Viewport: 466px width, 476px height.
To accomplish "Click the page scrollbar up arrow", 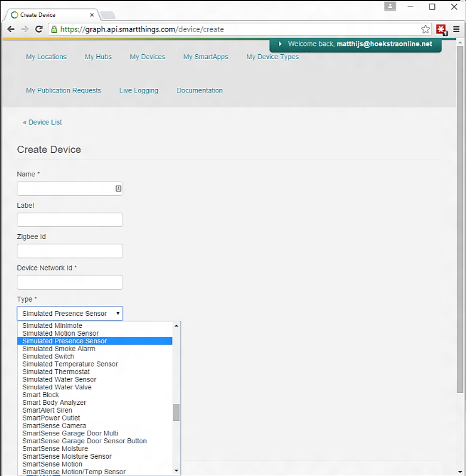I will click(460, 43).
